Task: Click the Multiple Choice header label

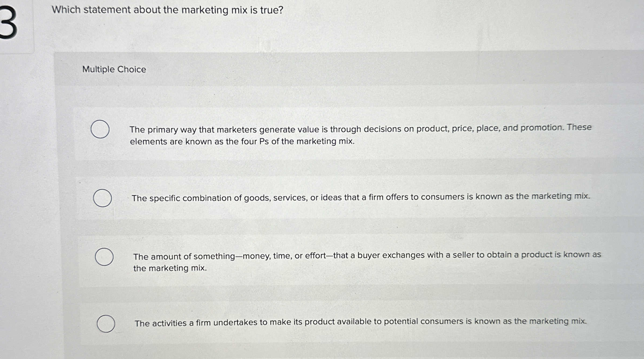Action: tap(114, 70)
